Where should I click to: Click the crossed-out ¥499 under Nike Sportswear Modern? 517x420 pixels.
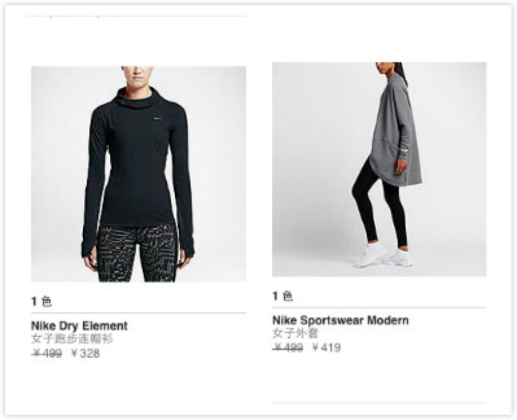point(288,348)
